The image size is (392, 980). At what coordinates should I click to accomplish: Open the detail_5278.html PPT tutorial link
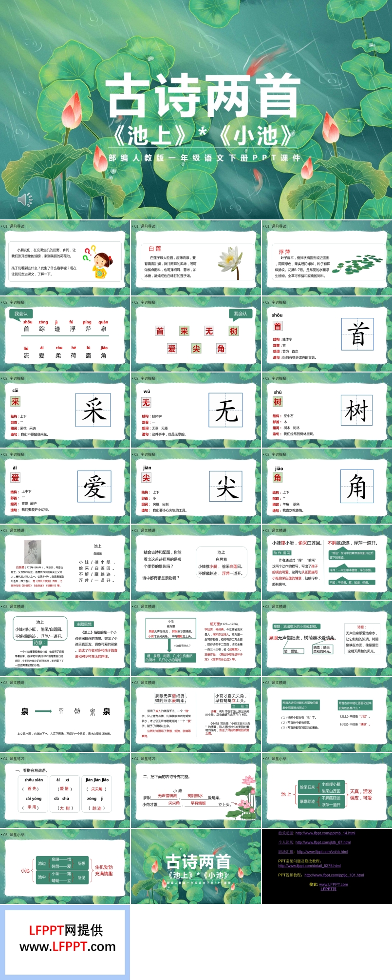(309, 866)
